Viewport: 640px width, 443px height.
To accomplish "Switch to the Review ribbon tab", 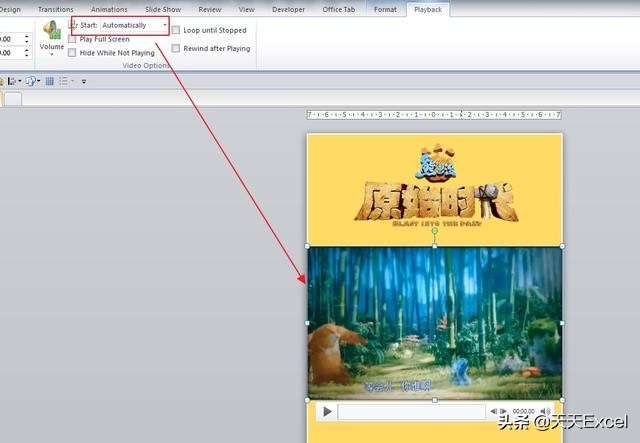I will tap(210, 9).
